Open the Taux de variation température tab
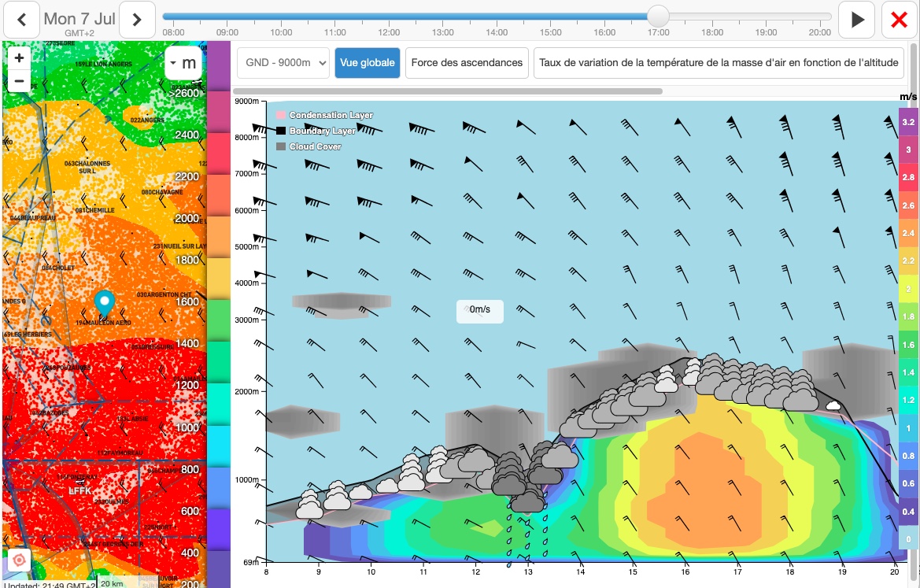 pyautogui.click(x=718, y=63)
